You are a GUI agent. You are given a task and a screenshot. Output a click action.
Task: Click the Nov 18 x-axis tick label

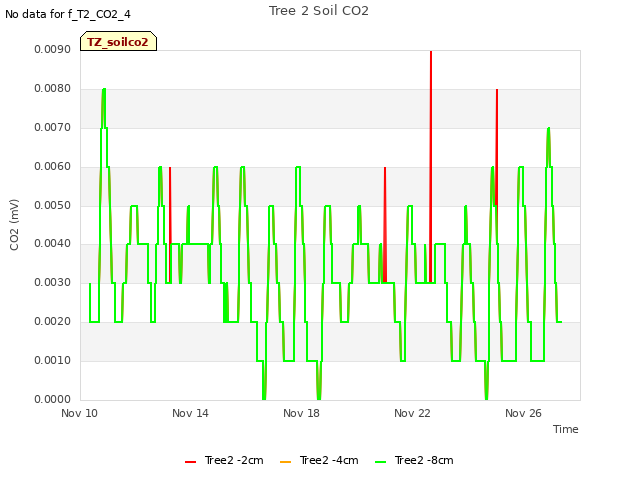301,413
